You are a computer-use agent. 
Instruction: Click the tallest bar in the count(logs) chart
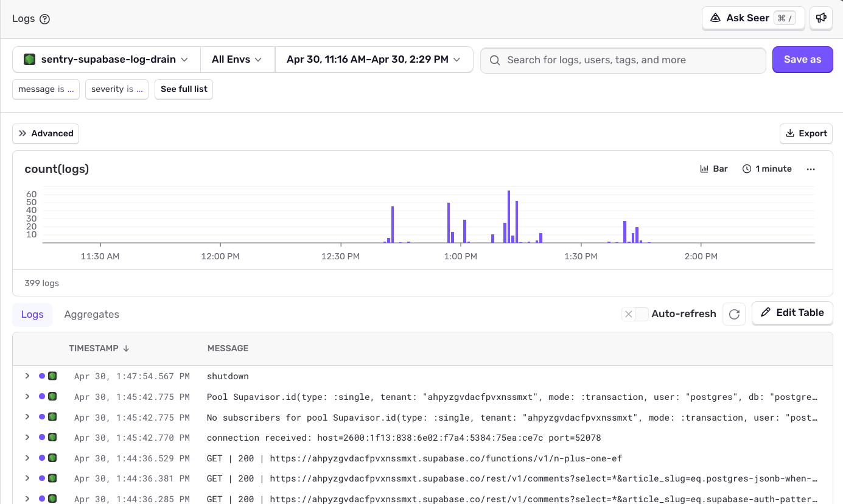(509, 217)
